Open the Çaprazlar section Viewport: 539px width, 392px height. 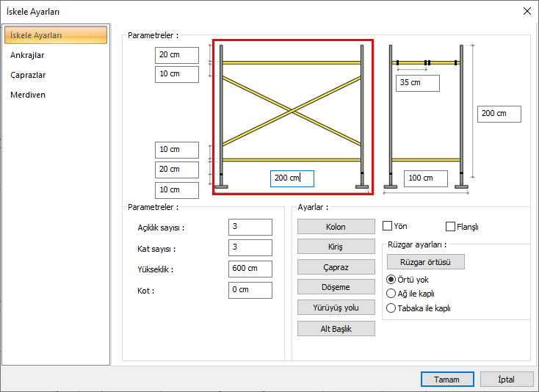[28, 75]
